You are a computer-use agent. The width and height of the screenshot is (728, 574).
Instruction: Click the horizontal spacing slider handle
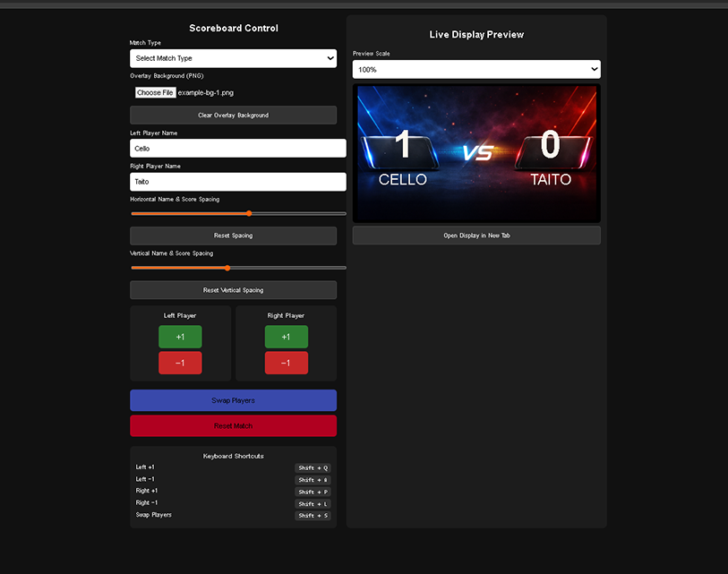click(248, 213)
